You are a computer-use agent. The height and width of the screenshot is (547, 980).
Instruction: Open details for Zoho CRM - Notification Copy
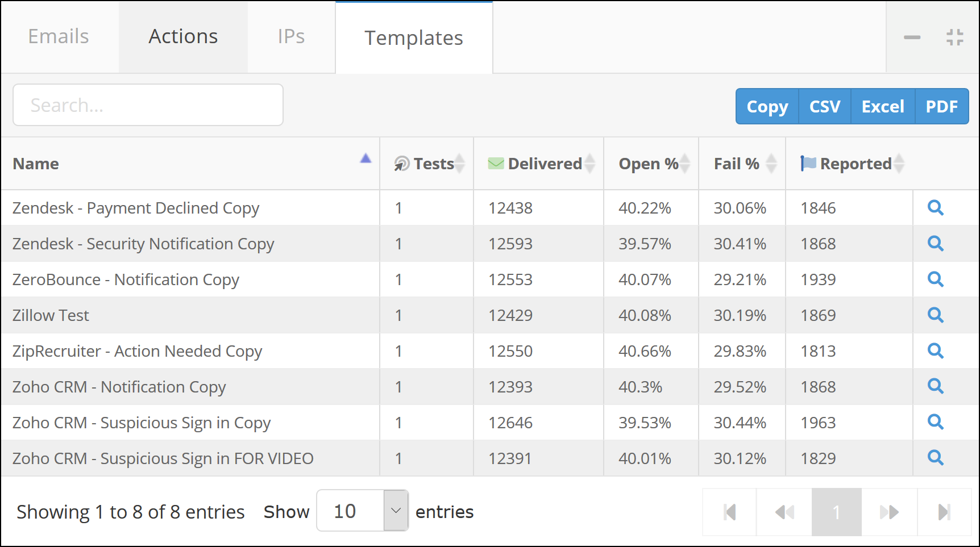[935, 387]
